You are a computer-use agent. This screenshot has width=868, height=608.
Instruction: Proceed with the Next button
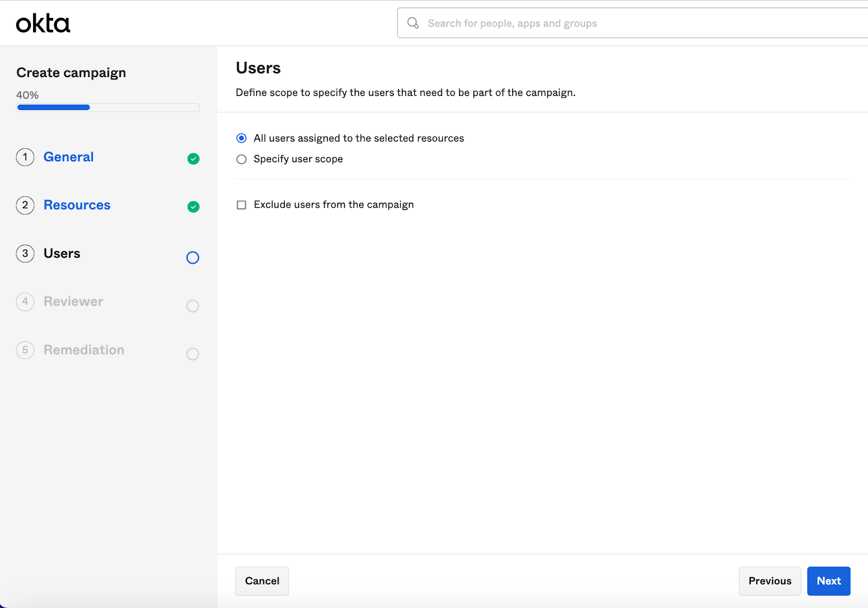(828, 581)
